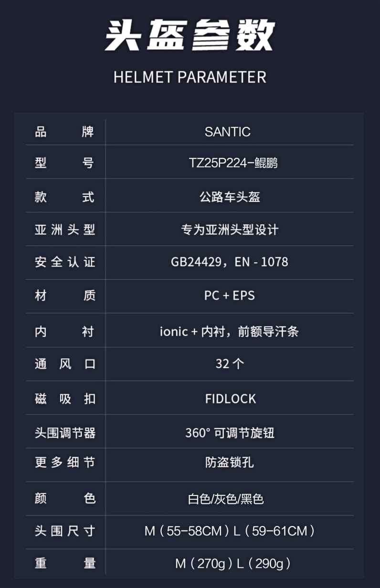Screen dimensions: 380x588
Task: Click the model number TZ25P224-鲲鹏
Action: click(233, 163)
